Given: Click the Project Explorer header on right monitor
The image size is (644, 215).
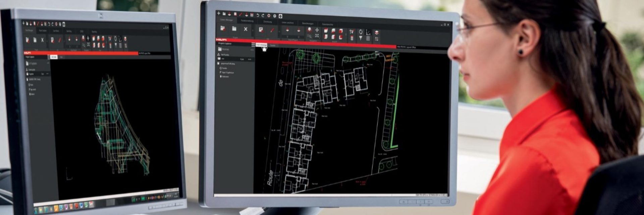Looking at the screenshot, I should click(x=225, y=43).
